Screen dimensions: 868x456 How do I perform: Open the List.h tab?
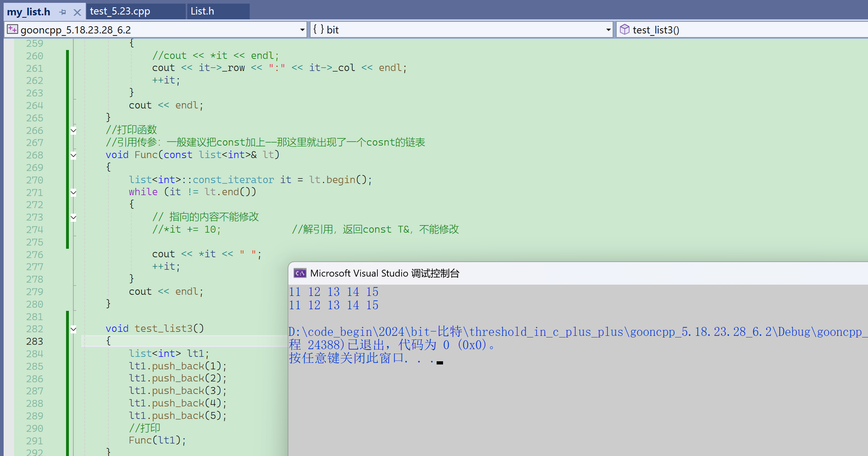(x=202, y=11)
